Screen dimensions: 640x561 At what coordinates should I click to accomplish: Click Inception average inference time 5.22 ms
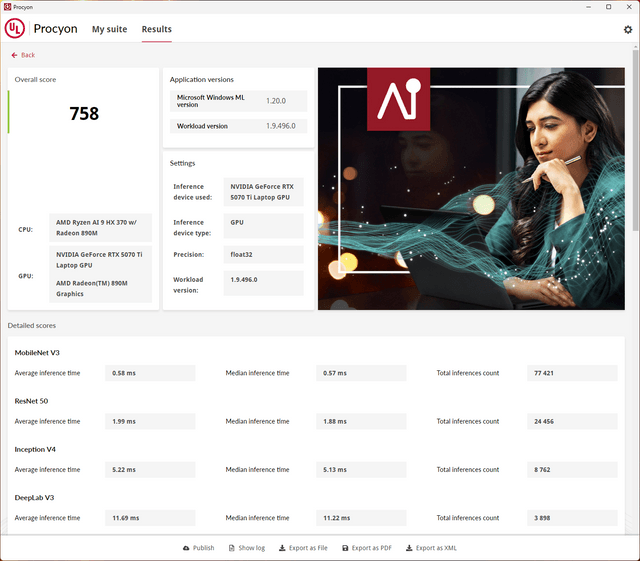(150, 470)
